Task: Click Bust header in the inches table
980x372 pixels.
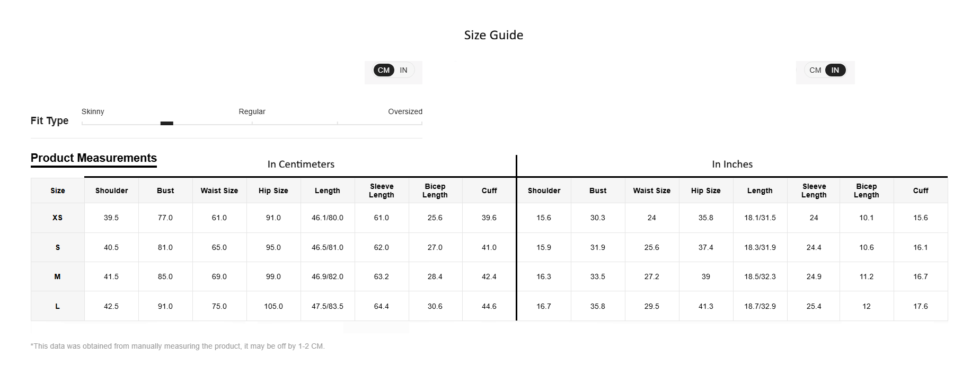Action: [598, 191]
